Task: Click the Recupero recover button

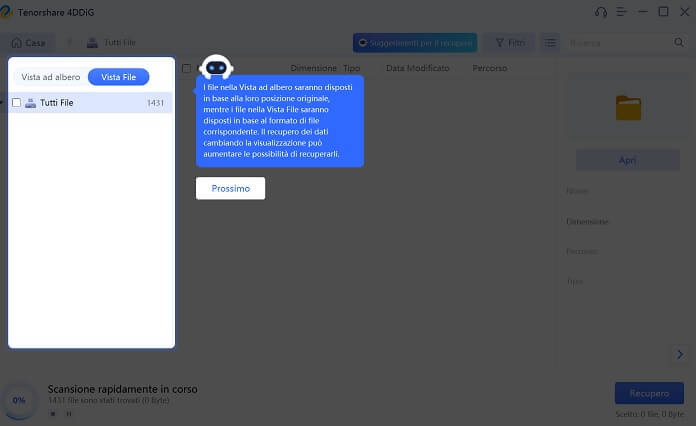Action: (649, 393)
